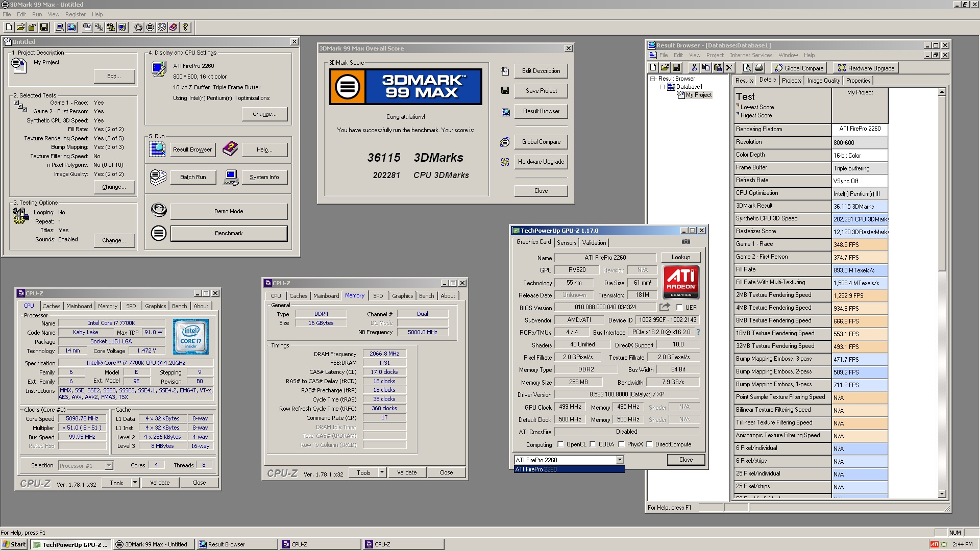
Task: Collapse the Database1 tree node
Action: coord(663,87)
